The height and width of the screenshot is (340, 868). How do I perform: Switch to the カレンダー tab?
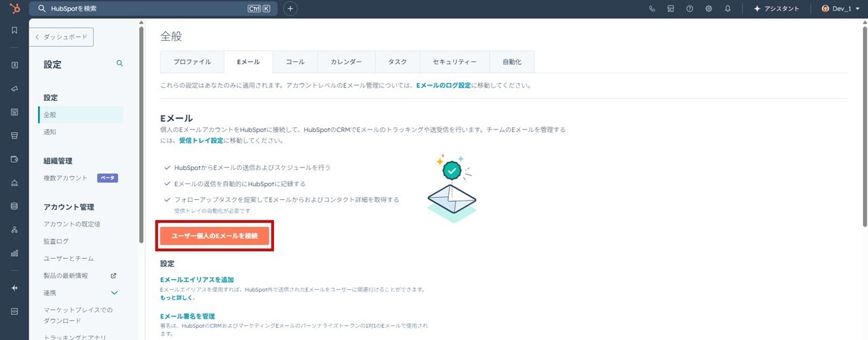click(346, 62)
